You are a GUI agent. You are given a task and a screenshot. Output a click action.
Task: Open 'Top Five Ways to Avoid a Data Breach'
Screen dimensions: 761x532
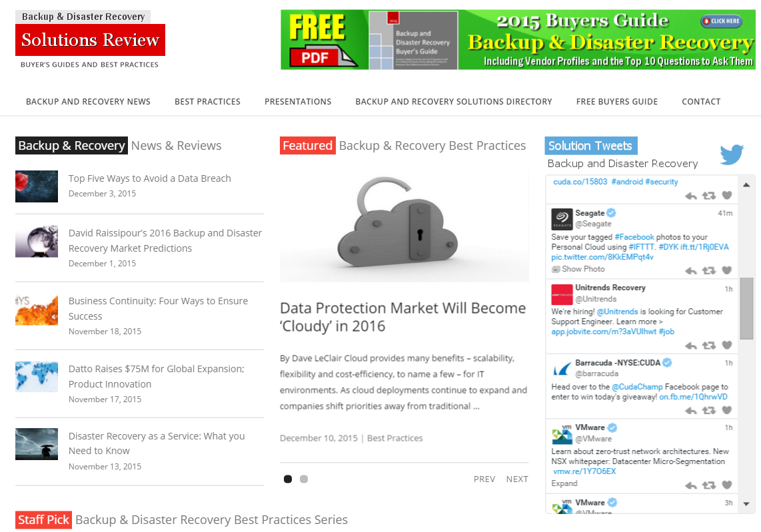point(149,178)
